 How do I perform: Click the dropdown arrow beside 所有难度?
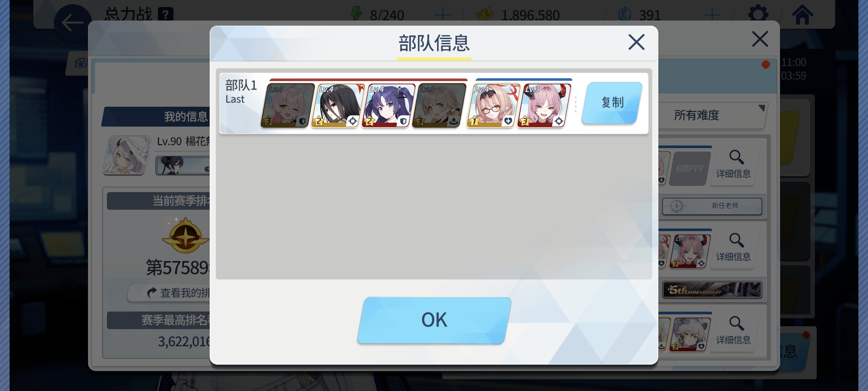(761, 108)
